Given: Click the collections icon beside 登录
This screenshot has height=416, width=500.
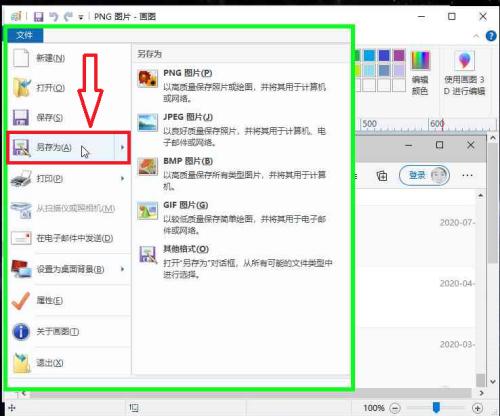Looking at the screenshot, I should coord(382,175).
